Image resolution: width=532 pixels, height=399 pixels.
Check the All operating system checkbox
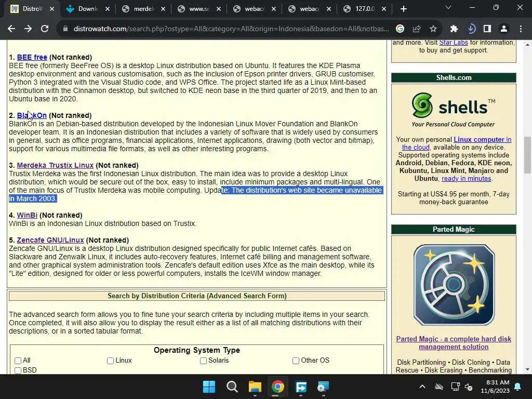[18, 361]
